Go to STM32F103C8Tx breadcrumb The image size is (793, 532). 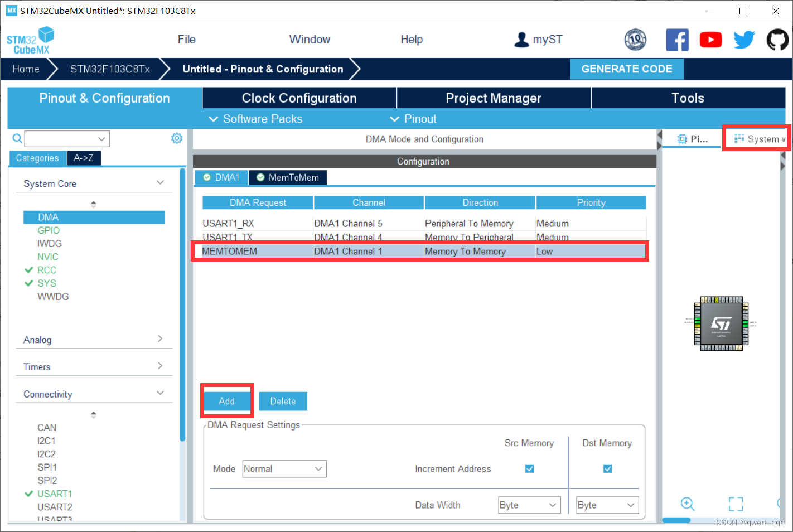tap(110, 69)
